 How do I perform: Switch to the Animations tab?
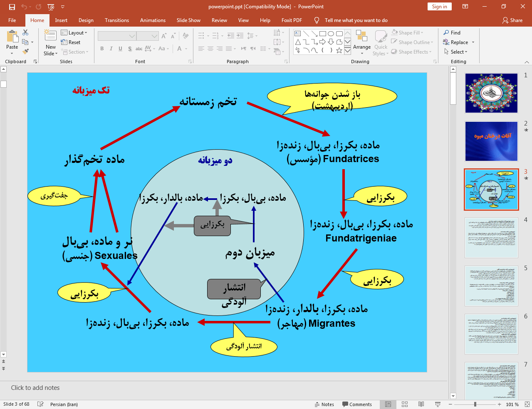153,20
